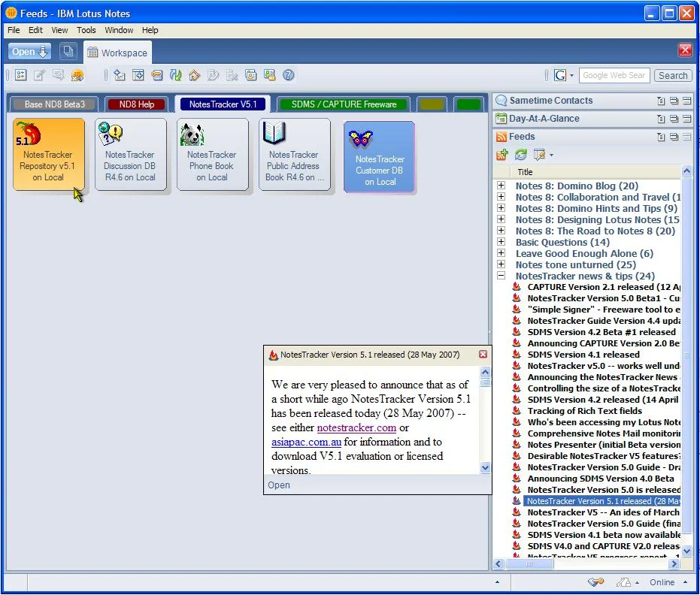Select the unnamed green workspace tab
700x595 pixels.
coord(468,104)
